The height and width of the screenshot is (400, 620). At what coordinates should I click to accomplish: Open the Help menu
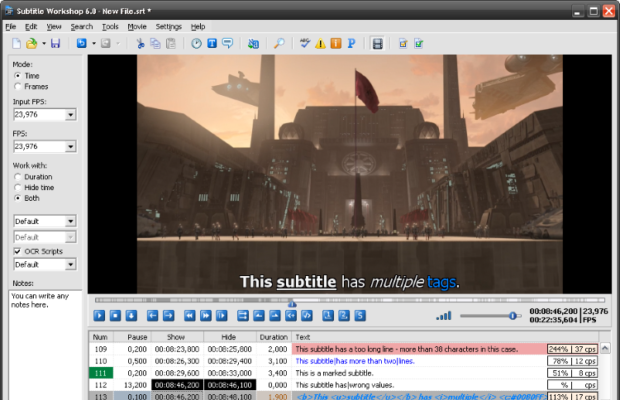click(198, 26)
